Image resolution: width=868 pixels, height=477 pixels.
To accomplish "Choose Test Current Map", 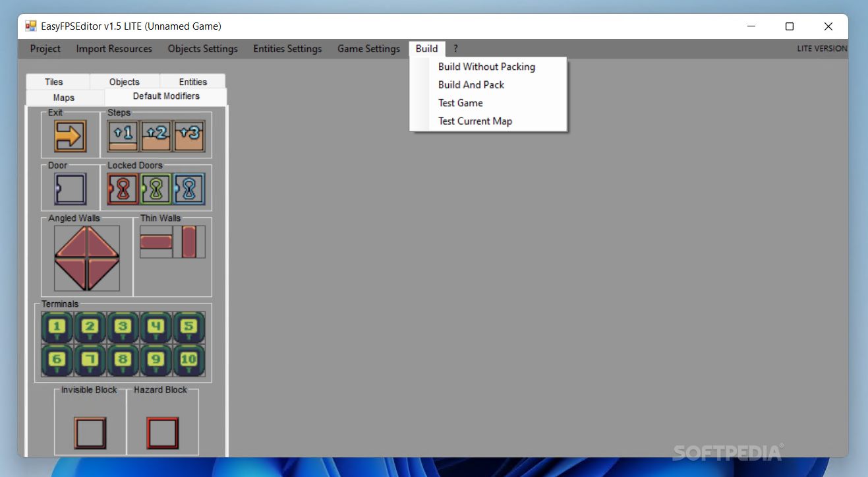I will click(x=488, y=121).
